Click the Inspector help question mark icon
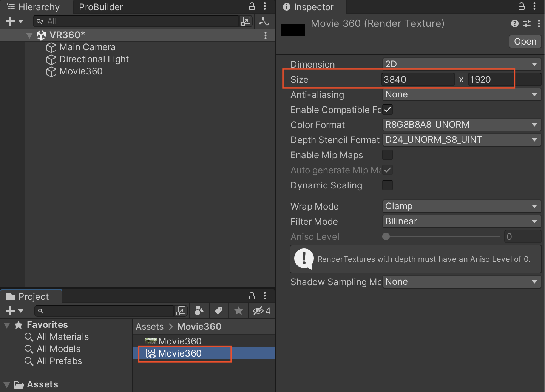Viewport: 545px width, 392px height. (x=514, y=24)
